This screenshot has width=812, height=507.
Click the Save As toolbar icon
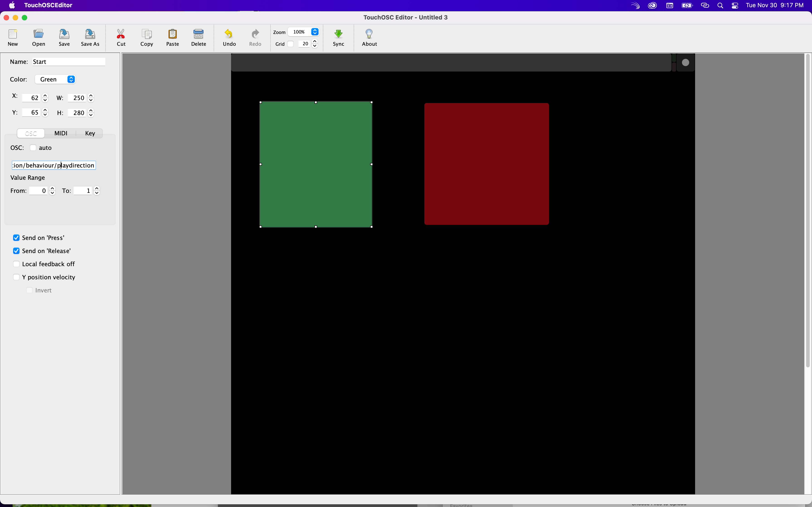point(90,35)
